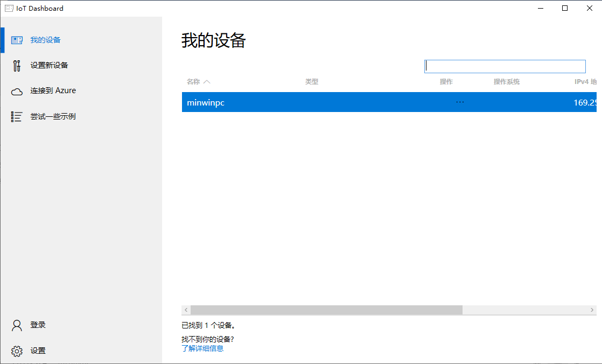Open 连接到 Azure via the cloud icon
This screenshot has width=602, height=364.
[x=16, y=90]
